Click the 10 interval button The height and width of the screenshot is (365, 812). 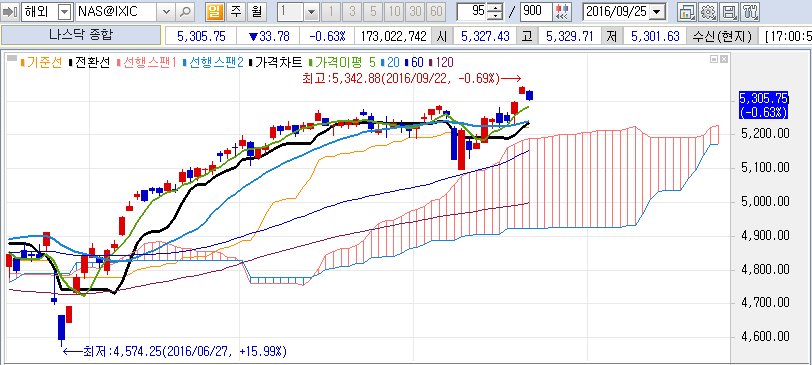click(x=395, y=11)
